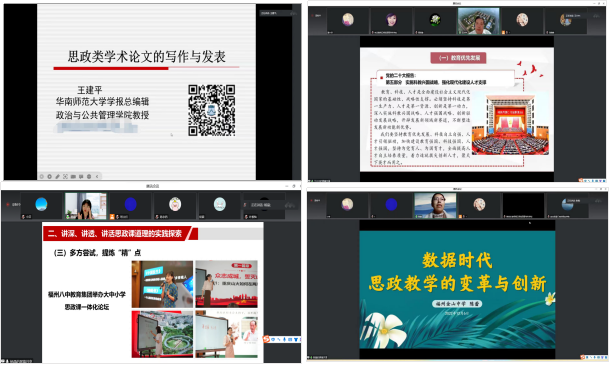Select the blue-circle participant in bottom-right window
The width and height of the screenshot is (609, 365).
click(391, 204)
